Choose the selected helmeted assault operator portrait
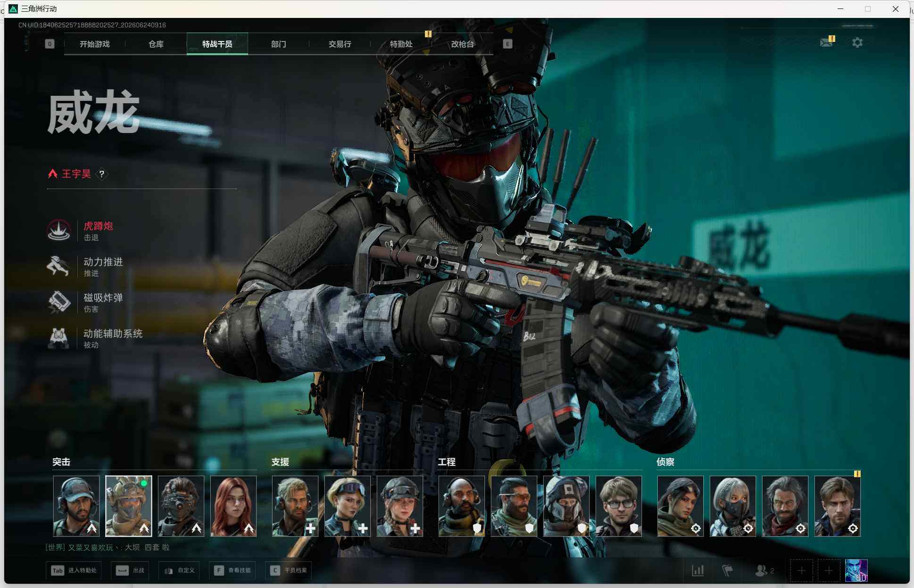Viewport: 914px width, 588px height. tap(129, 506)
